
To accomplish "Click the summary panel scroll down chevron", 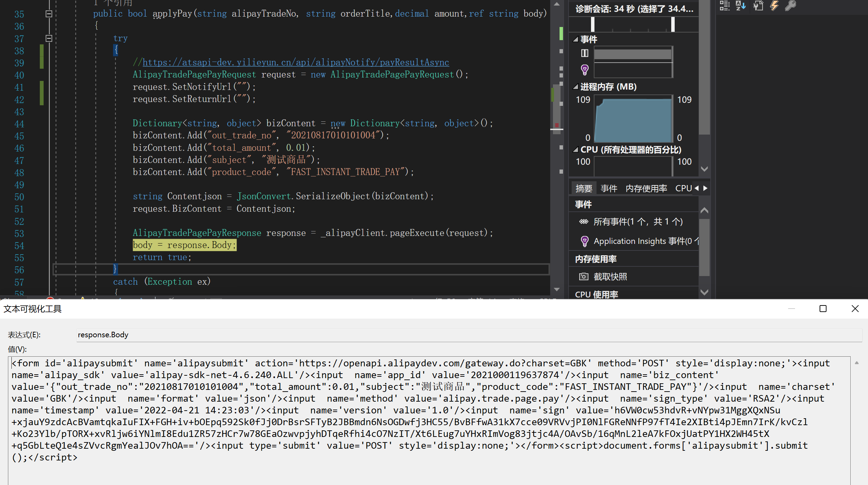I will pos(704,292).
